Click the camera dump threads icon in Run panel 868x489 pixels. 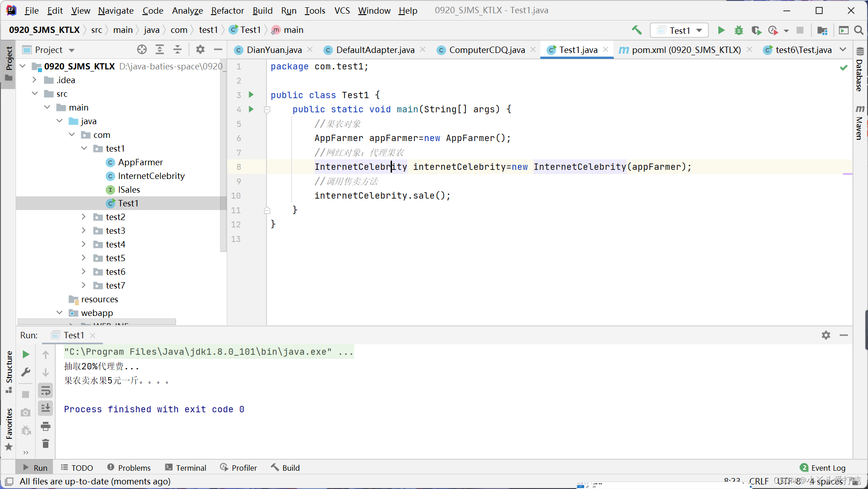26,413
